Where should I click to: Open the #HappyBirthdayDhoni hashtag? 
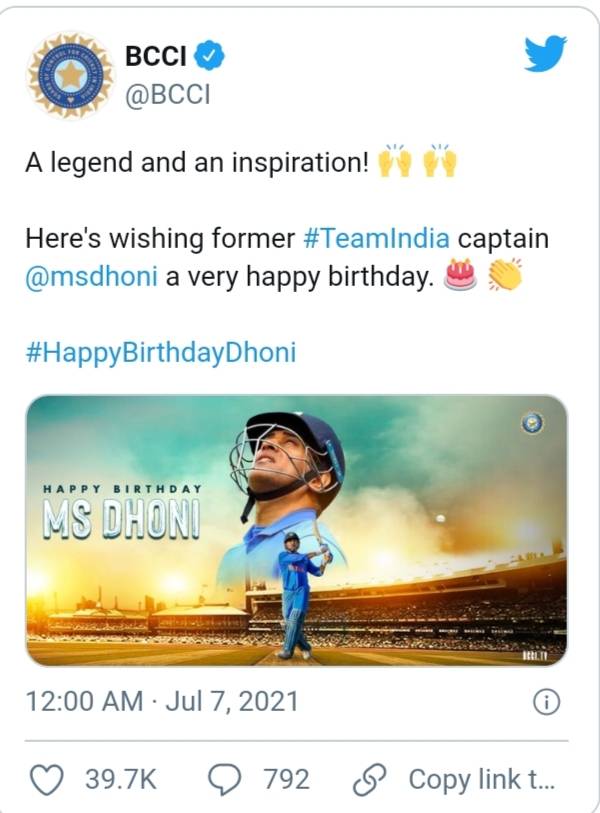click(160, 352)
